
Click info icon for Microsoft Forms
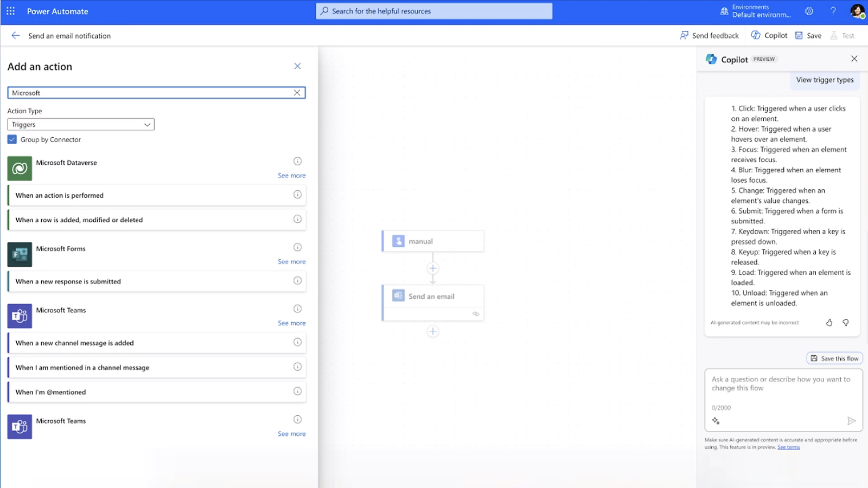tap(297, 247)
